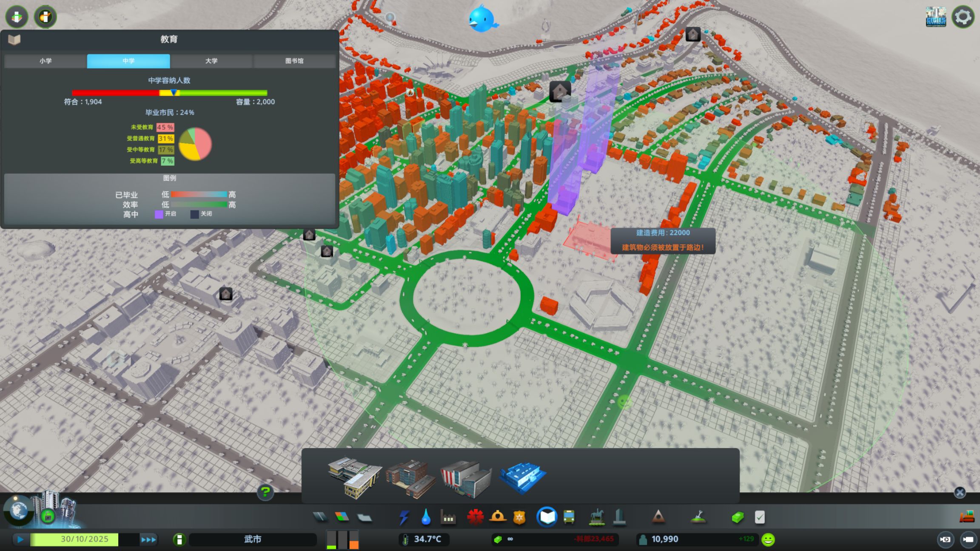The width and height of the screenshot is (980, 551).
Task: Open the Electricity menu
Action: point(404,517)
